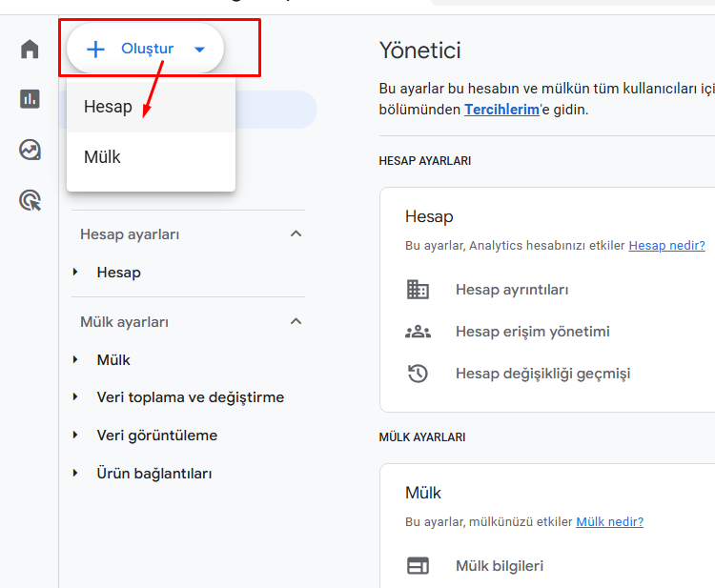The height and width of the screenshot is (588, 715).
Task: Click the Hesap değişikliği geçmişi history icon
Action: pos(418,374)
